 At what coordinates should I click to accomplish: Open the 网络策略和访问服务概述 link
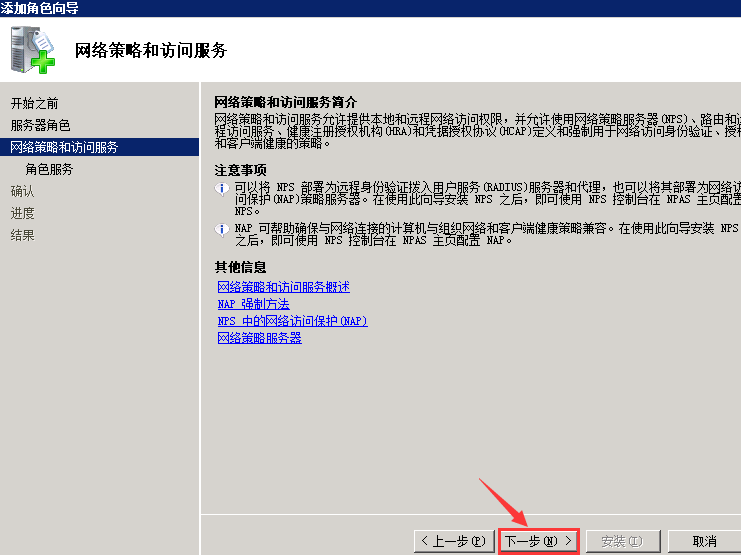point(283,287)
